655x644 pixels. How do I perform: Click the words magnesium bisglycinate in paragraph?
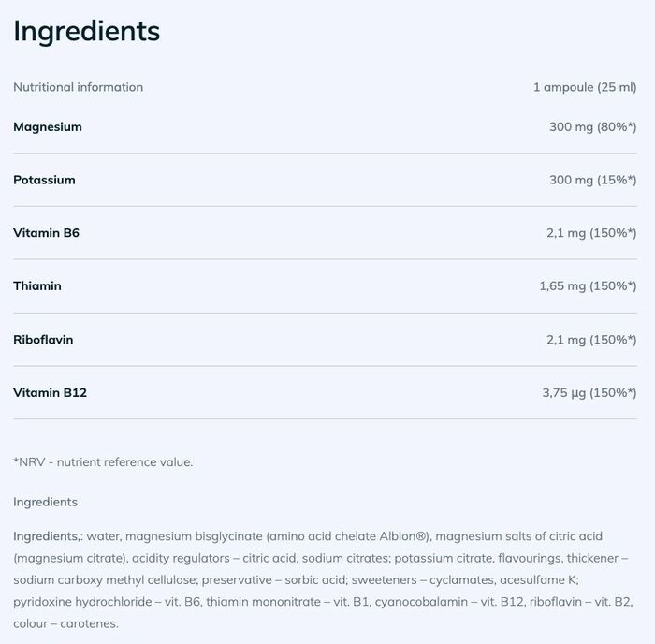(193, 536)
